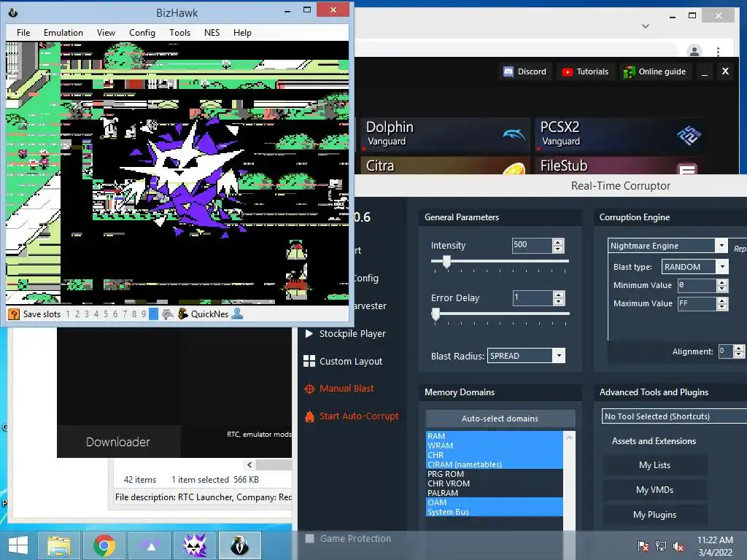Click the blue user icon beside QuickNes
The image size is (747, 560).
237,314
